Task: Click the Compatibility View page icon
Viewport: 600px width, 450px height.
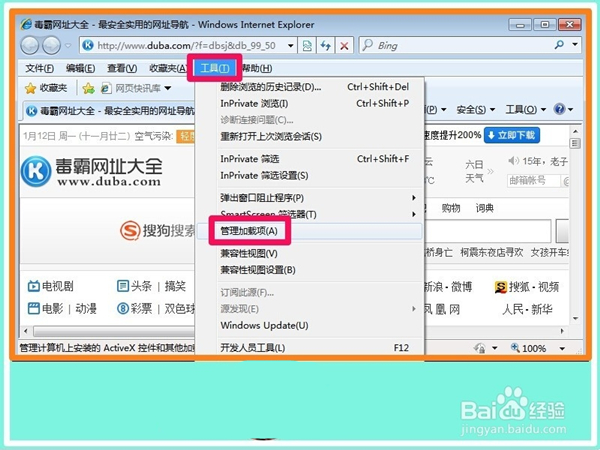Action: click(x=307, y=46)
